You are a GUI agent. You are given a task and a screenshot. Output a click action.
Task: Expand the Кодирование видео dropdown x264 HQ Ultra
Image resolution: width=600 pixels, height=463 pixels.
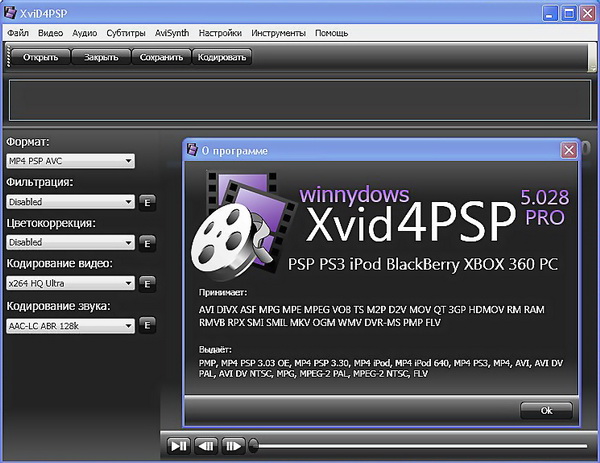pos(70,283)
